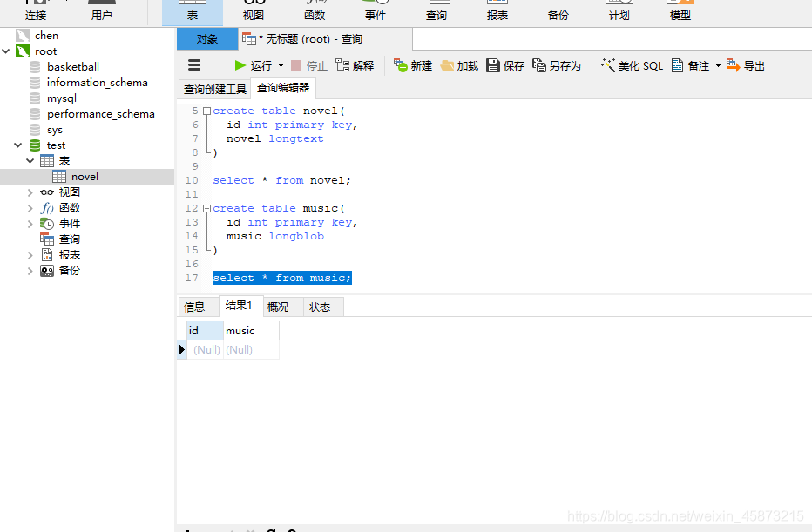Open the 计划 (Schedule) main toolbar button
This screenshot has width=812, height=532.
tap(619, 12)
